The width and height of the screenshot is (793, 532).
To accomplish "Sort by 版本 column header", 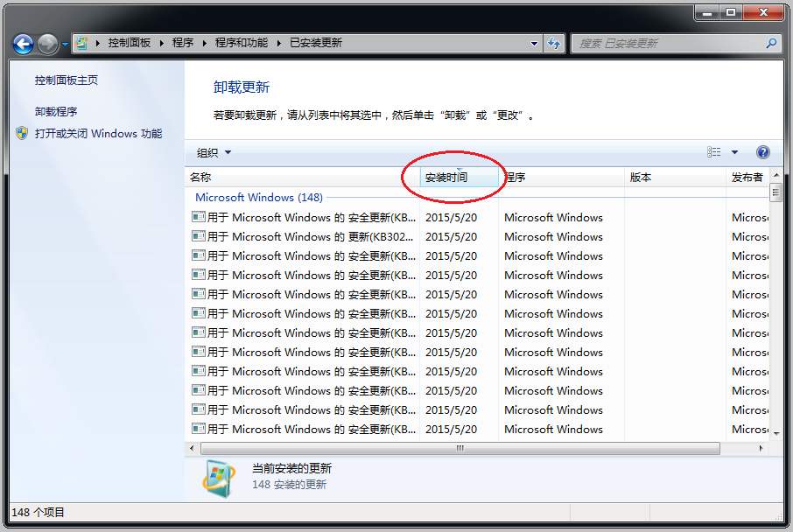I will pyautogui.click(x=675, y=177).
